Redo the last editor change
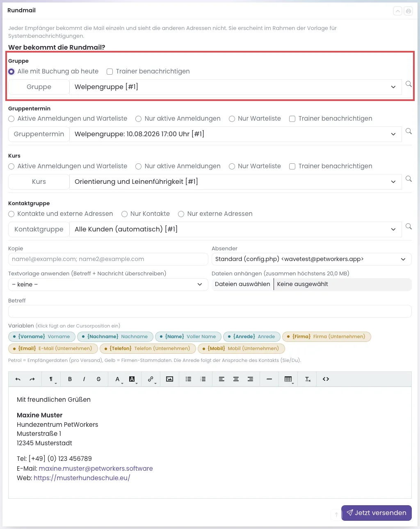The image size is (420, 529). pos(32,379)
